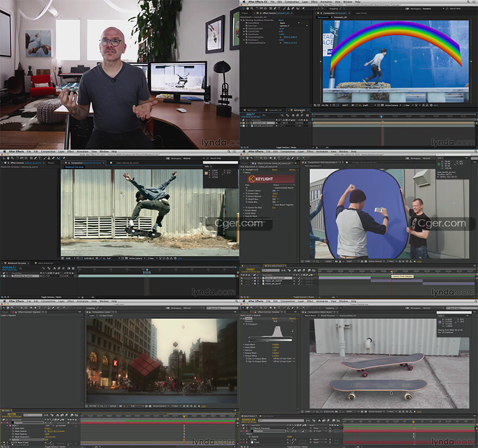This screenshot has height=448, width=478.
Task: Click the layer search field in the skateboard window timeline
Action: (281, 420)
